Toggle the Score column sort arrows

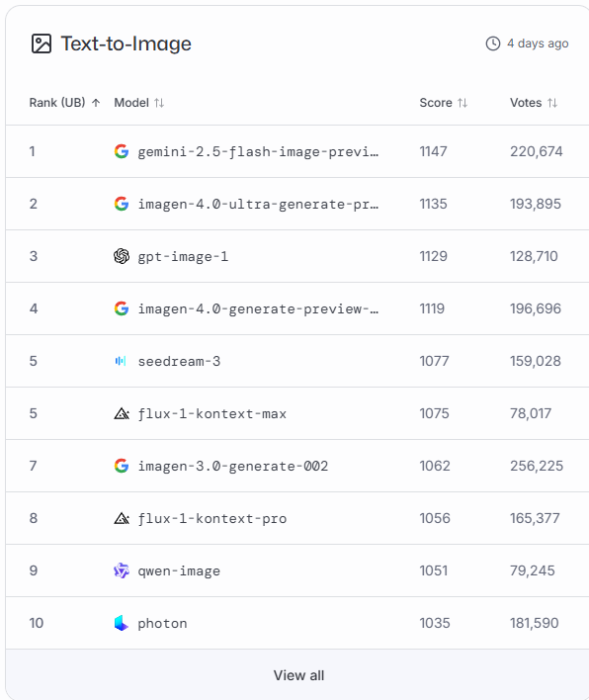click(463, 103)
